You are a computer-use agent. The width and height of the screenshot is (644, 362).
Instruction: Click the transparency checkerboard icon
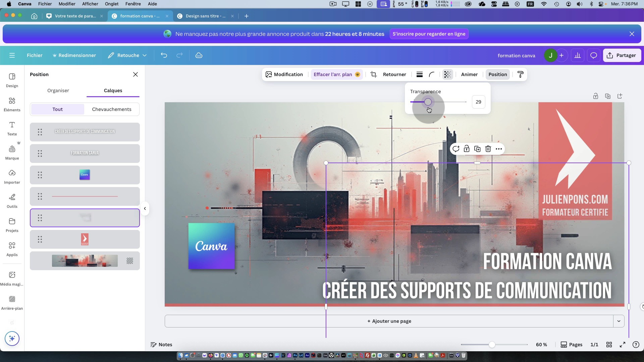coord(447,74)
